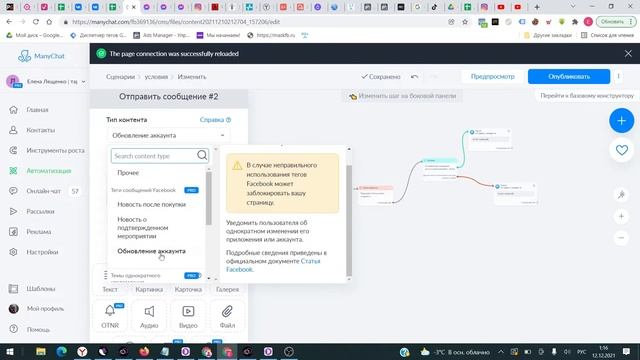Select Прочее content type
This screenshot has width=640, height=360.
coord(128,173)
